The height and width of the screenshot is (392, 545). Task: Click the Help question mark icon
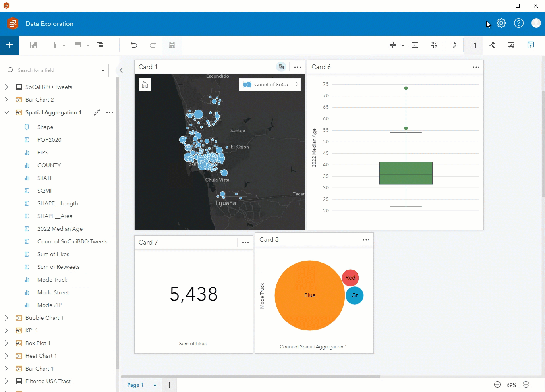coord(519,23)
